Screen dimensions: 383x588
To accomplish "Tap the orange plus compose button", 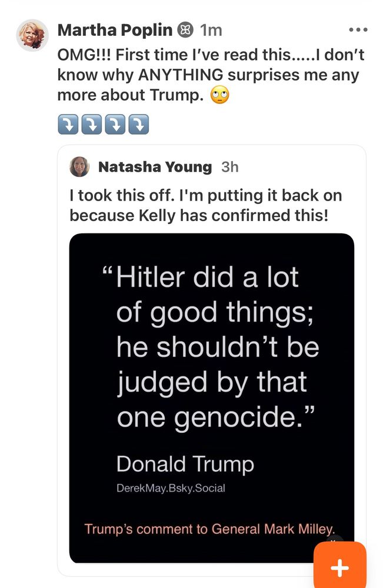I will point(339,567).
